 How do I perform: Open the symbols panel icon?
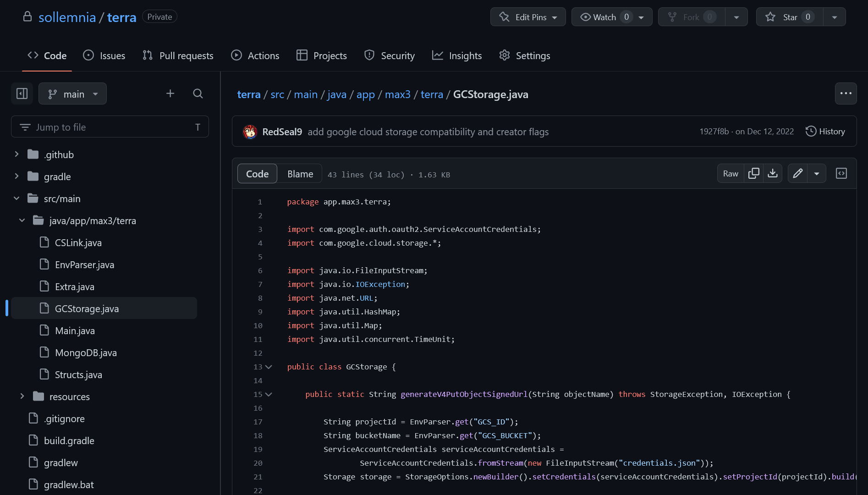(841, 173)
